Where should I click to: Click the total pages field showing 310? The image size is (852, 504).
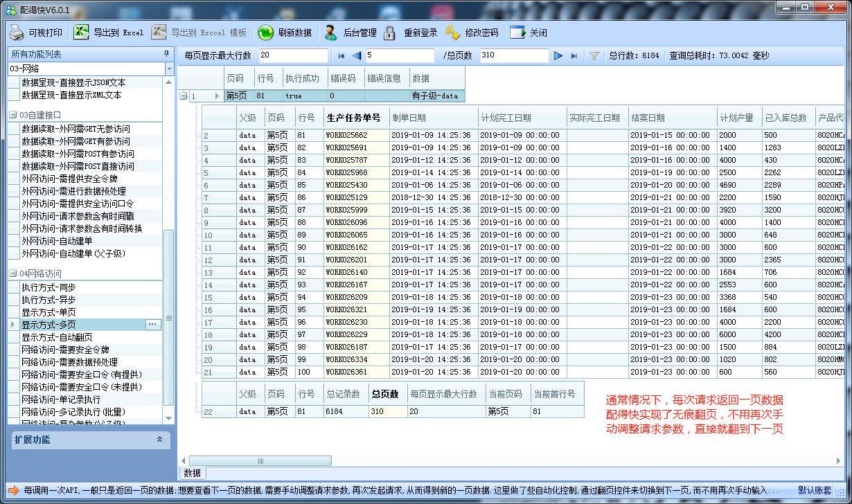pyautogui.click(x=514, y=56)
